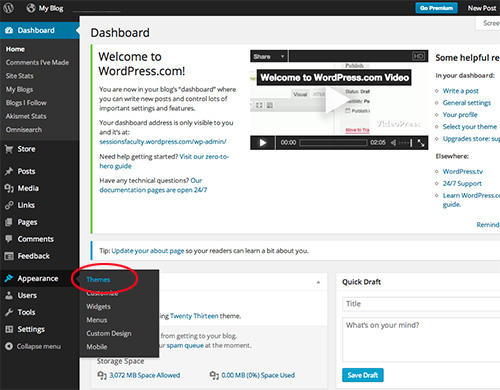The height and width of the screenshot is (390, 500).
Task: Open the Users section
Action: click(x=21, y=295)
